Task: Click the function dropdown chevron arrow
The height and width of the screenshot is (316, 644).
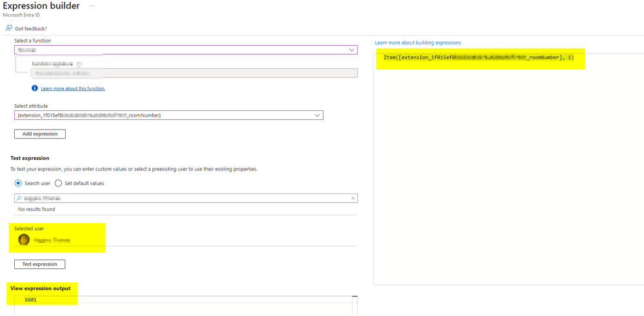Action: [x=351, y=50]
